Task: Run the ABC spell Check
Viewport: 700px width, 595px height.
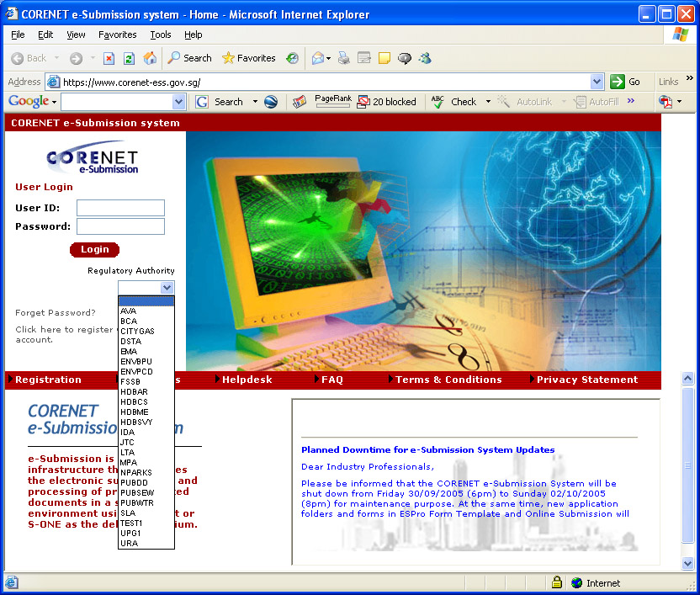Action: (454, 102)
